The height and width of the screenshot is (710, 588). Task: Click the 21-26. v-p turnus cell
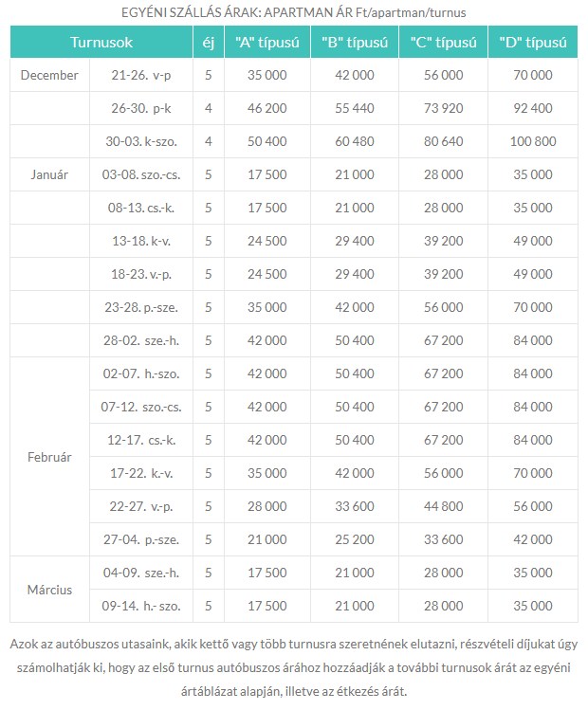pyautogui.click(x=142, y=76)
